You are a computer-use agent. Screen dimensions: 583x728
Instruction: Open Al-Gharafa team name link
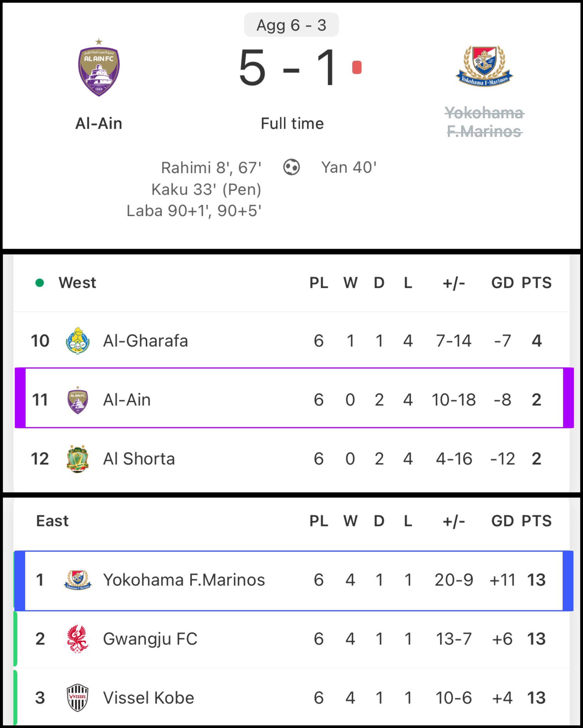click(x=145, y=341)
